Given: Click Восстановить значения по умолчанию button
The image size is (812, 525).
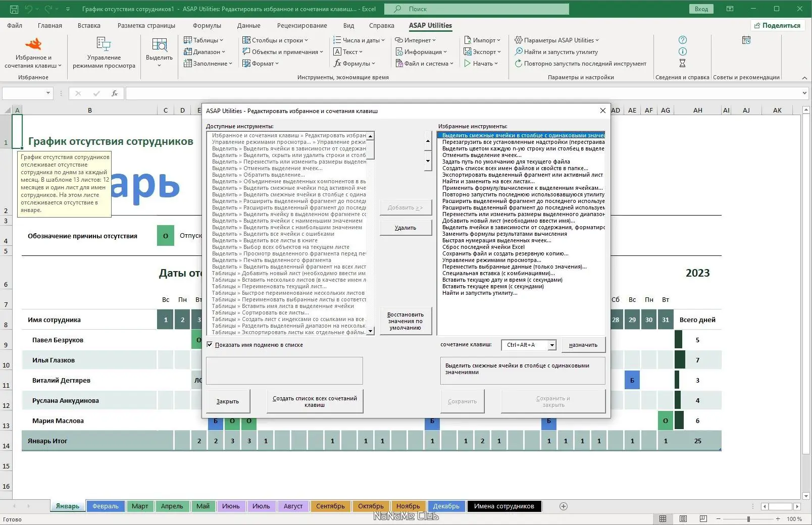Looking at the screenshot, I should click(x=405, y=321).
